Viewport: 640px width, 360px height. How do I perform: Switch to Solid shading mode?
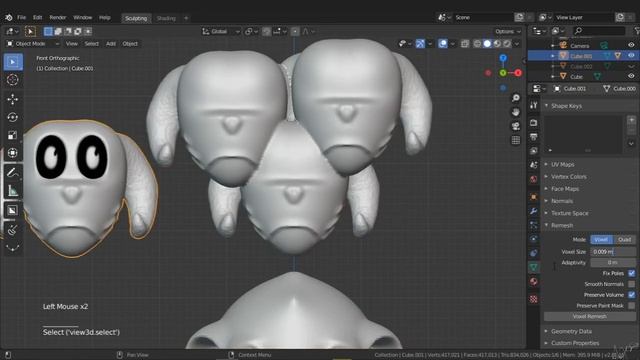click(x=487, y=44)
